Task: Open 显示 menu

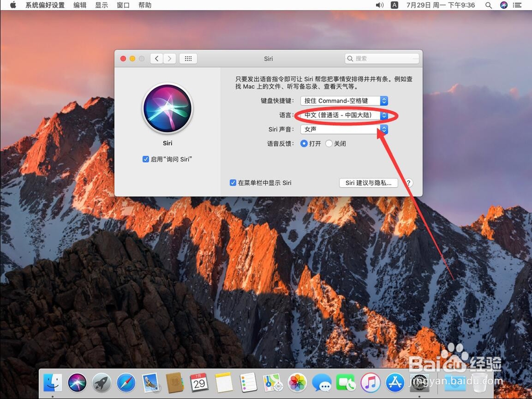Action: click(101, 5)
